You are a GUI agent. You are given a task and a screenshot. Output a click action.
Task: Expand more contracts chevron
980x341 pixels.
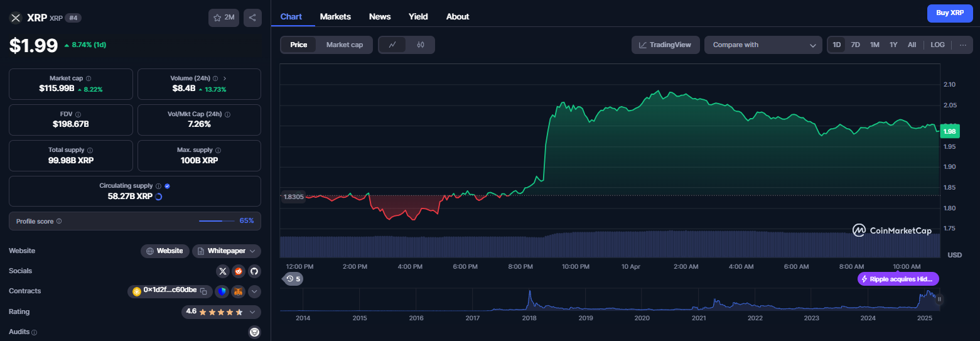(x=254, y=291)
